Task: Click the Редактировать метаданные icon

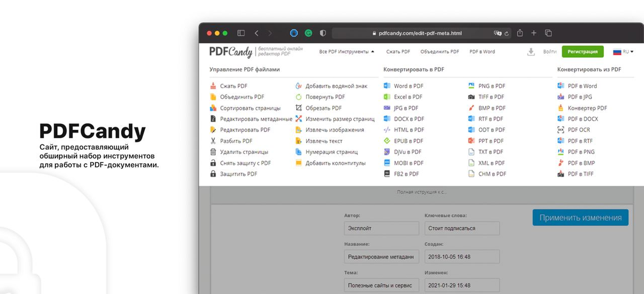Action: (x=213, y=119)
